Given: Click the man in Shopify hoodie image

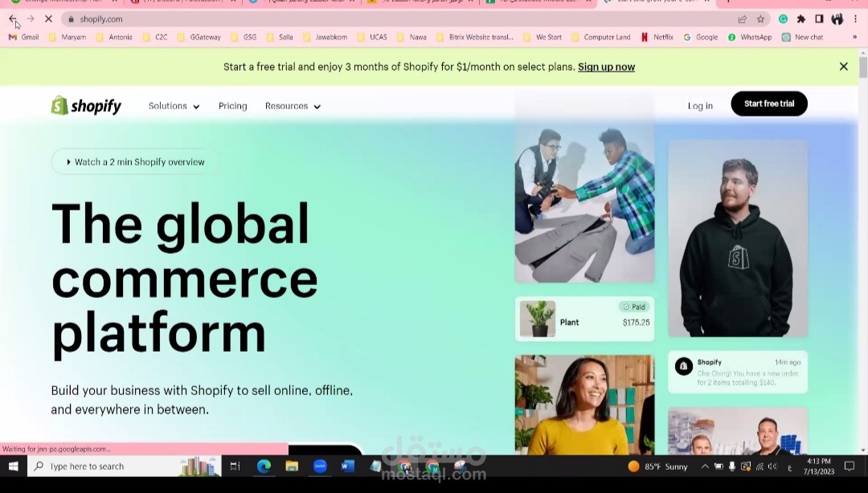Looking at the screenshot, I should tap(737, 238).
